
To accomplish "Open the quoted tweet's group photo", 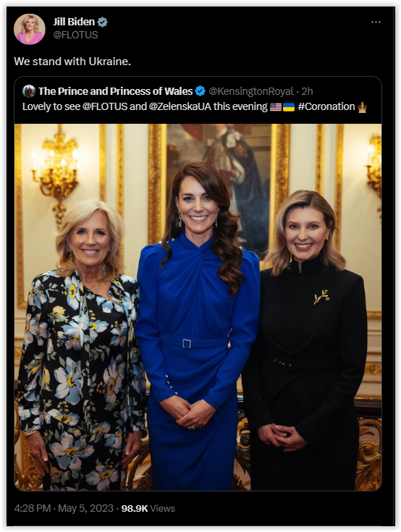I will tap(198, 307).
